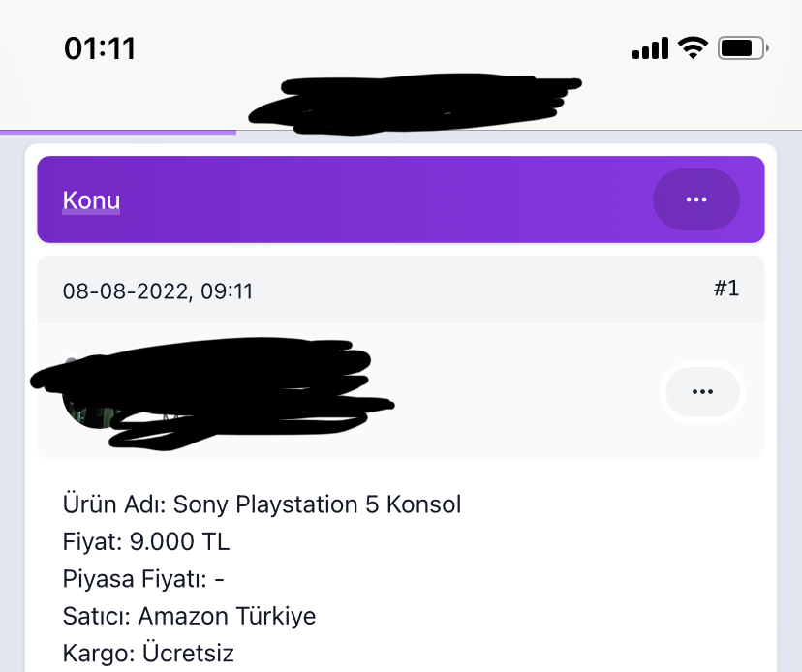This screenshot has width=802, height=672.
Task: Click the Kargo Ücretsiz line
Action: coord(148,653)
